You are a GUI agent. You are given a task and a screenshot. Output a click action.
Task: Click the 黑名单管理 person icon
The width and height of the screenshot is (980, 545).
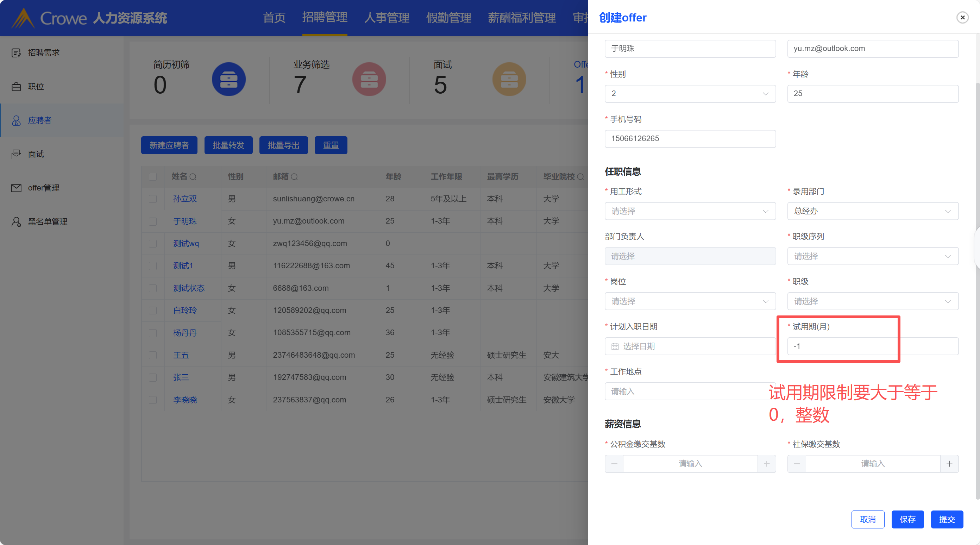tap(16, 222)
